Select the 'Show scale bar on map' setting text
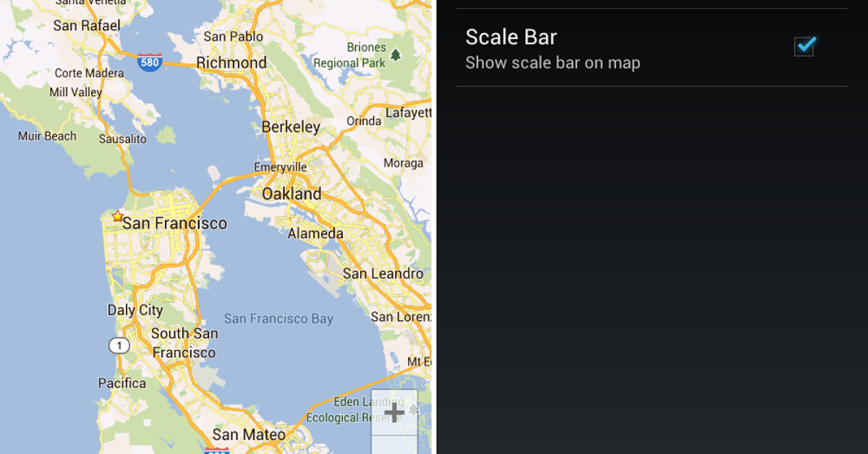The image size is (868, 454). point(553,63)
